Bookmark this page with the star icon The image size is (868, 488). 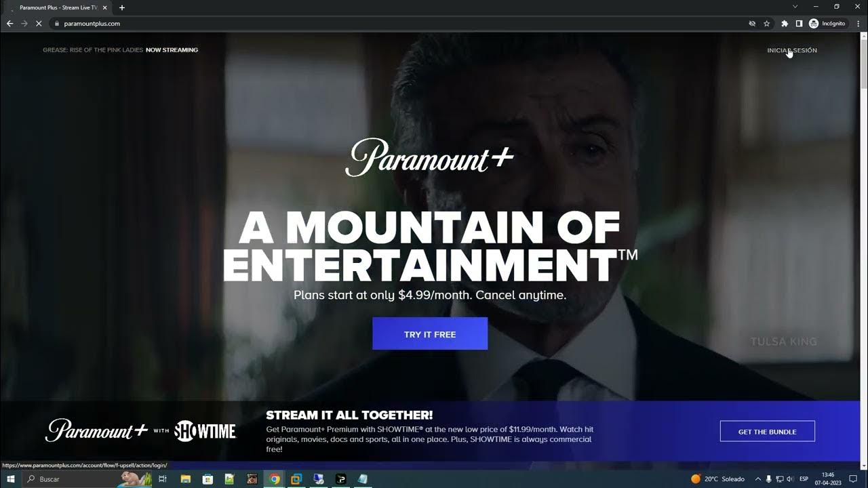[767, 23]
